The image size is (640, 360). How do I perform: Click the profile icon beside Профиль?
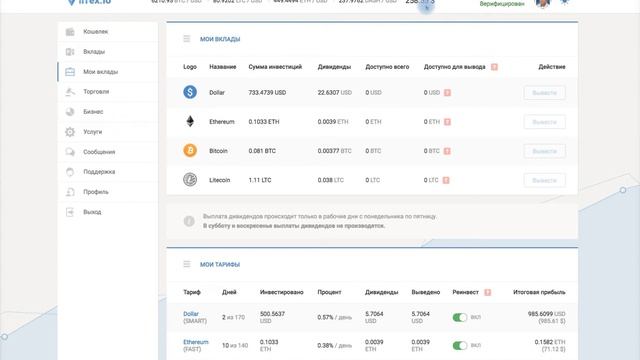click(70, 191)
